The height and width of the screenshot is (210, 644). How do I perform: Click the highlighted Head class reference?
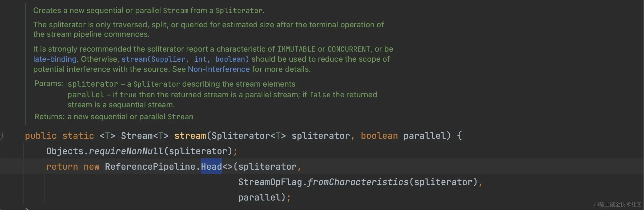coord(212,166)
